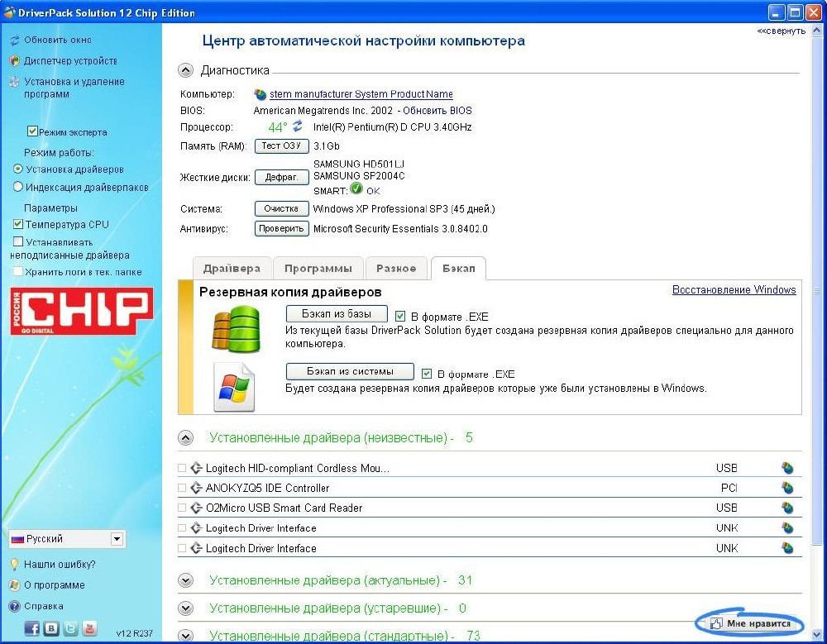Click the Обновить окно refresh icon

pyautogui.click(x=15, y=40)
